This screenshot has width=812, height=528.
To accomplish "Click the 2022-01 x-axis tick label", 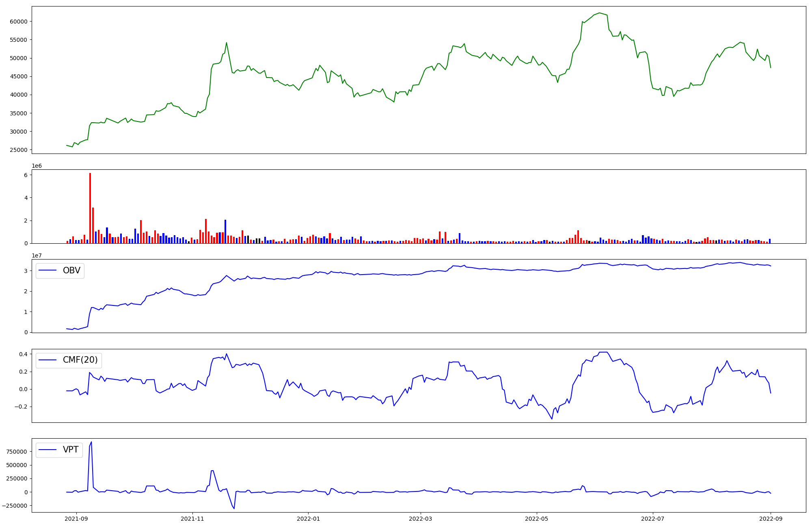I will (x=308, y=518).
